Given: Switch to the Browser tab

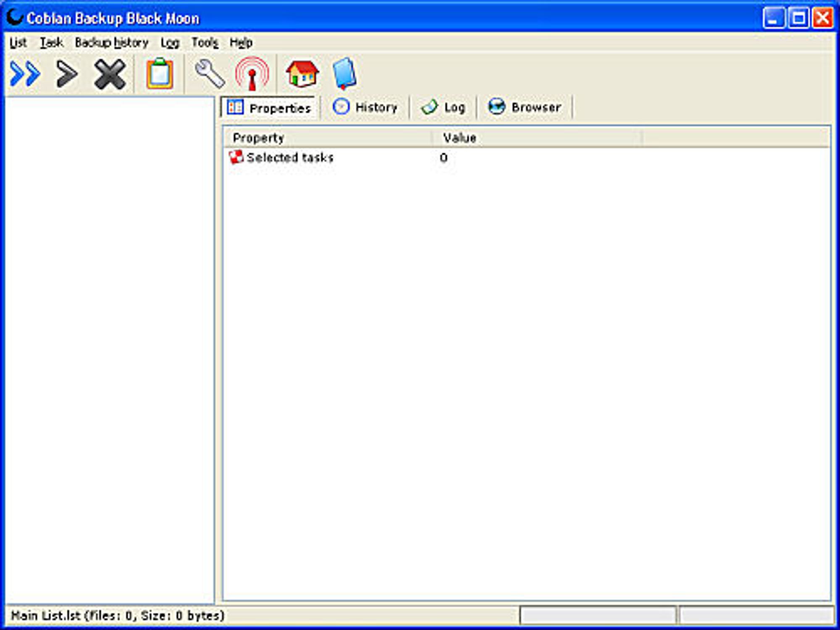Looking at the screenshot, I should [x=525, y=107].
